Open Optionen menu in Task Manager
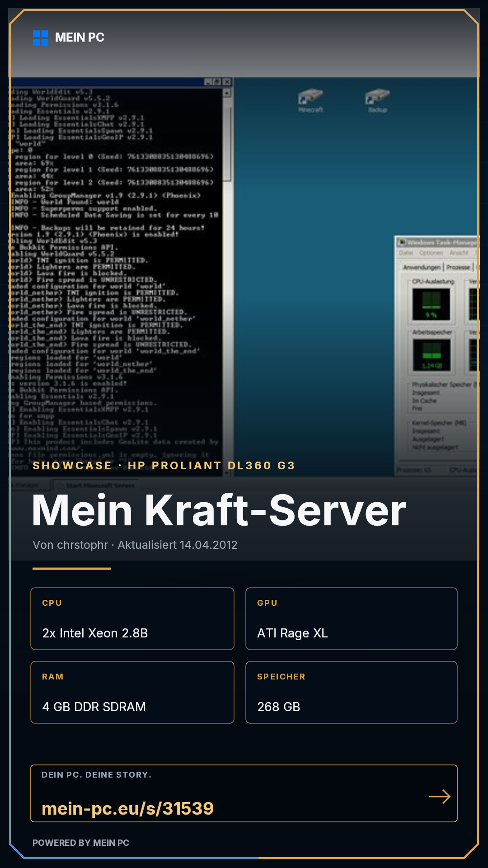 [431, 253]
